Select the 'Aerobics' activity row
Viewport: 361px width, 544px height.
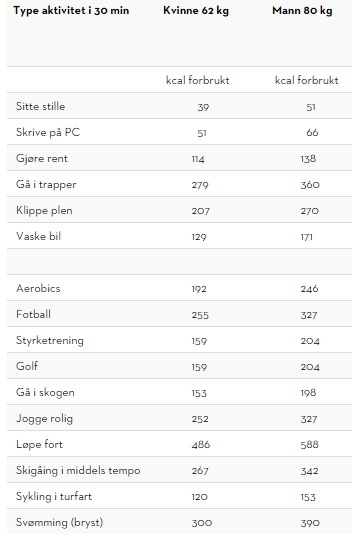pos(179,288)
